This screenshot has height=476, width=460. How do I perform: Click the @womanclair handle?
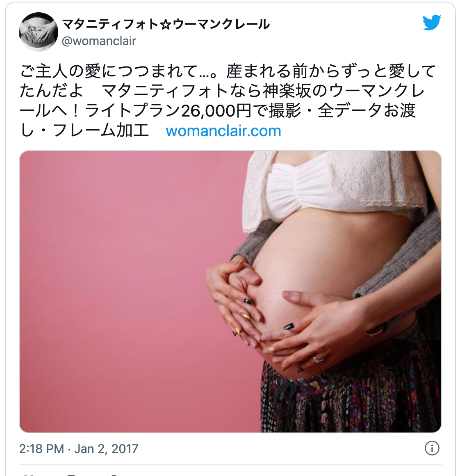[99, 41]
